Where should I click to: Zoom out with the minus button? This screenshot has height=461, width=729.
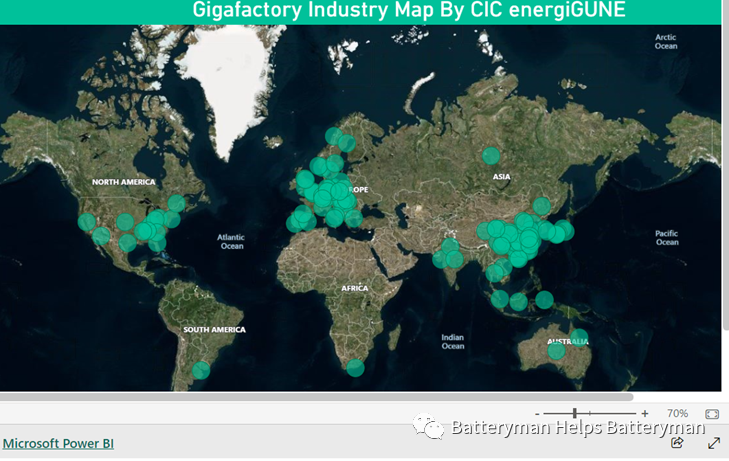[x=537, y=414]
